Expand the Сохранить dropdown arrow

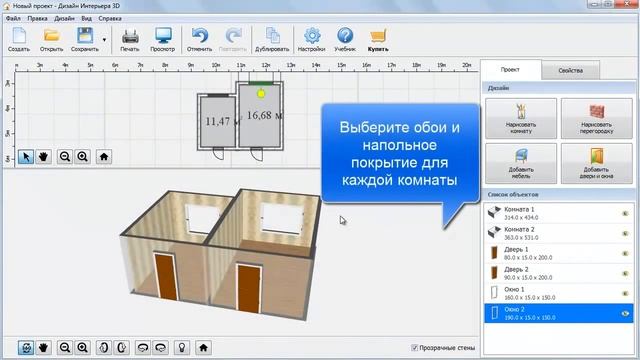pyautogui.click(x=104, y=40)
